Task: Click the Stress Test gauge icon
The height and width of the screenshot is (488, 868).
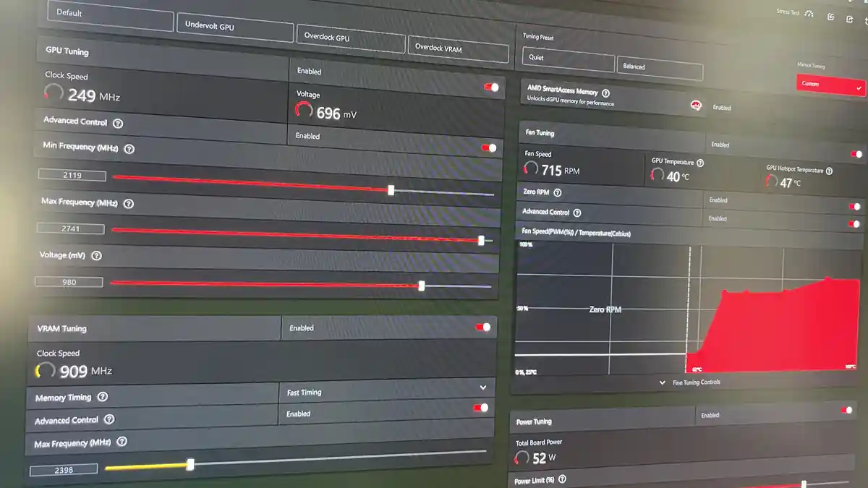Action: [809, 13]
